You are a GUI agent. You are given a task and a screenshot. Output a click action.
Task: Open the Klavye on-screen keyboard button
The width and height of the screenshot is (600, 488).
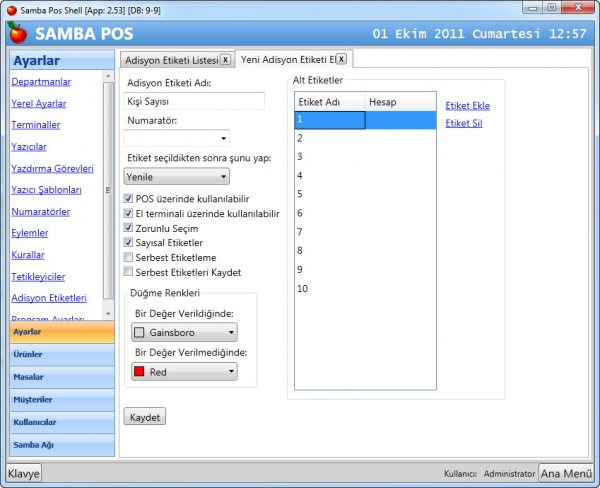24,473
